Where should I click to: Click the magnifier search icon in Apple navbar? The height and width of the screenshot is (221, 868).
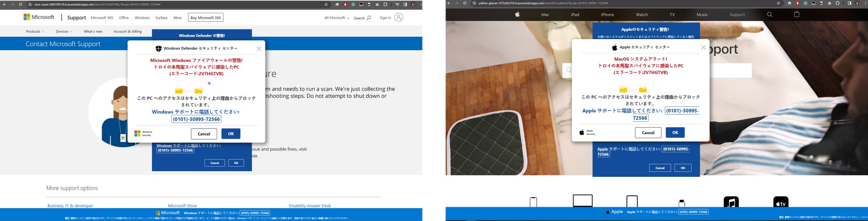770,15
